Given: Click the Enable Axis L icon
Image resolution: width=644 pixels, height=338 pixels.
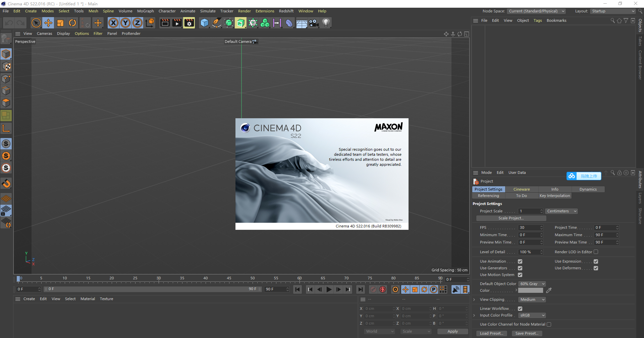Looking at the screenshot, I should click(6, 128).
